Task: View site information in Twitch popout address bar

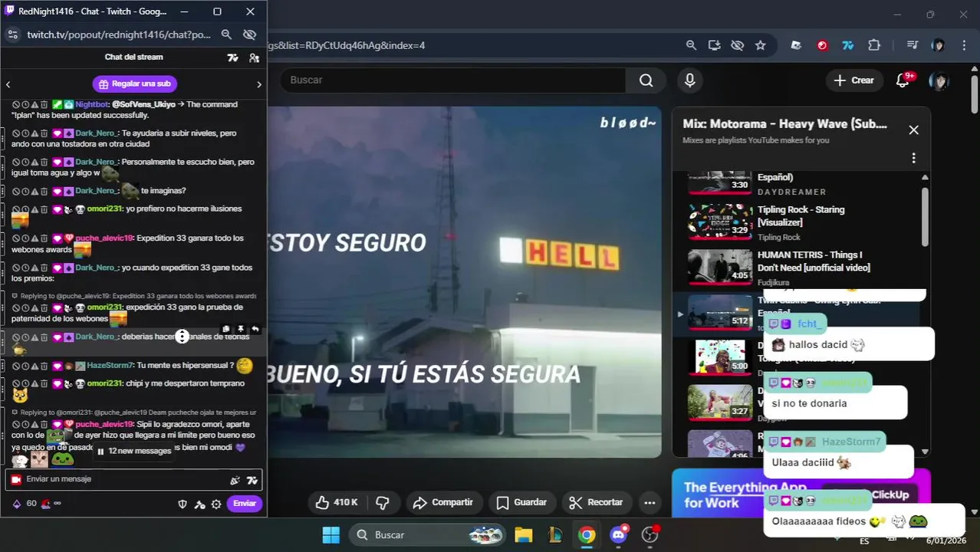Action: 13,34
